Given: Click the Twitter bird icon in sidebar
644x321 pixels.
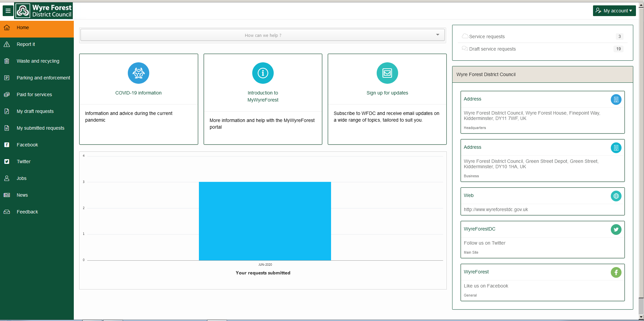Looking at the screenshot, I should (x=7, y=162).
